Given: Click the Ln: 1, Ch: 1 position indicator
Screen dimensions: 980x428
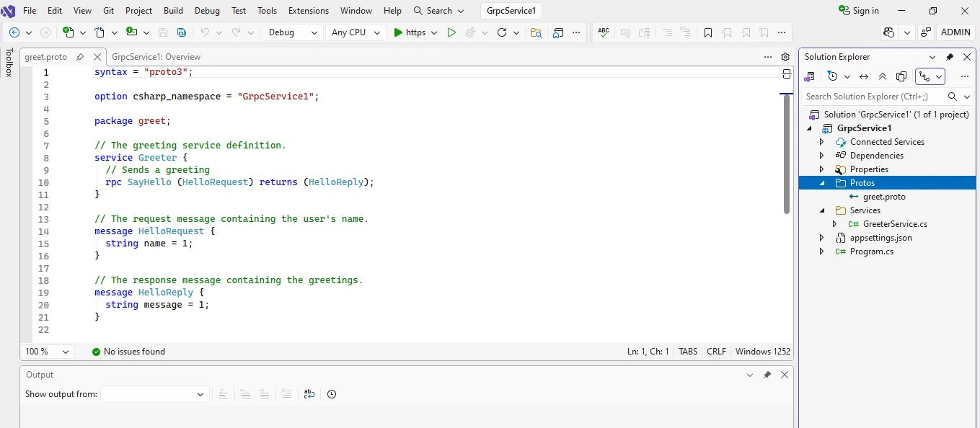Looking at the screenshot, I should 648,352.
